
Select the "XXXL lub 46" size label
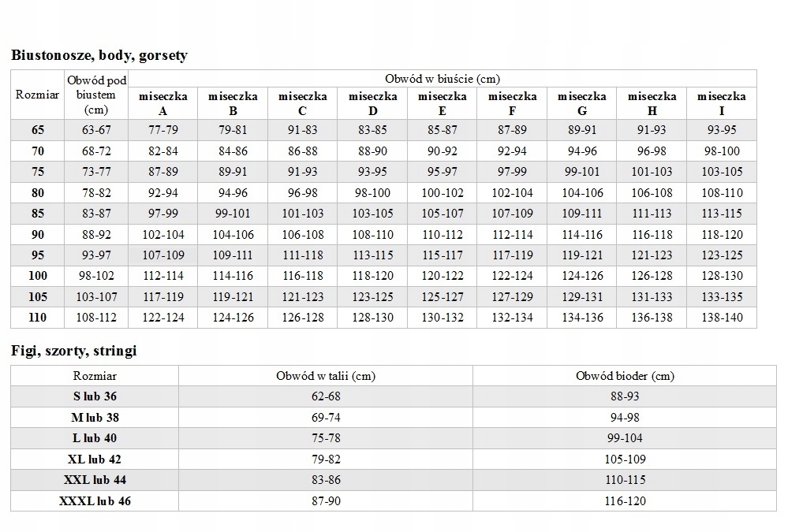point(95,500)
